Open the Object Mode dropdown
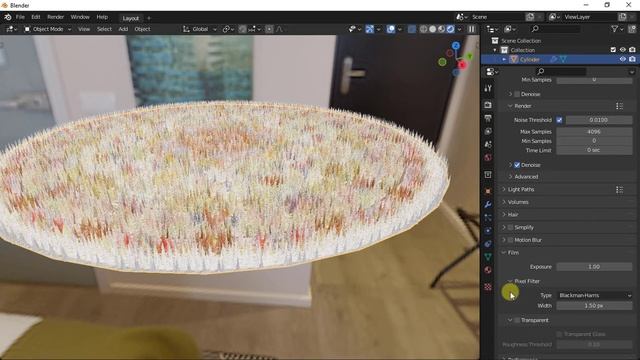640x360 pixels. [47, 29]
